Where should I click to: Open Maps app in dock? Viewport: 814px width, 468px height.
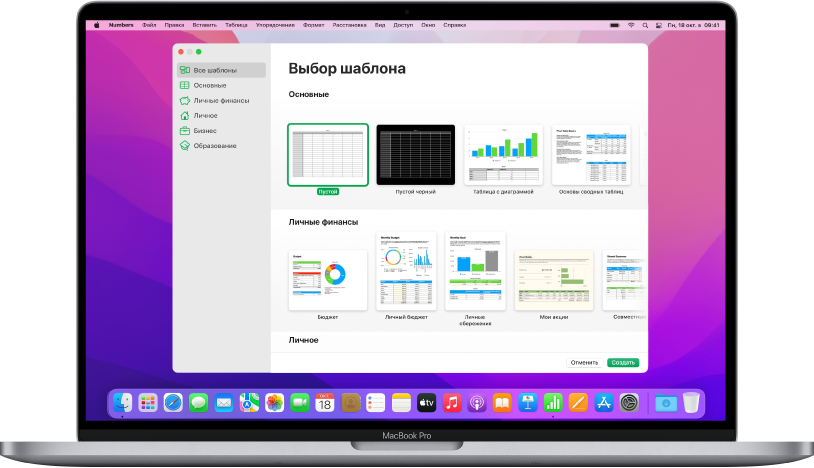click(249, 403)
